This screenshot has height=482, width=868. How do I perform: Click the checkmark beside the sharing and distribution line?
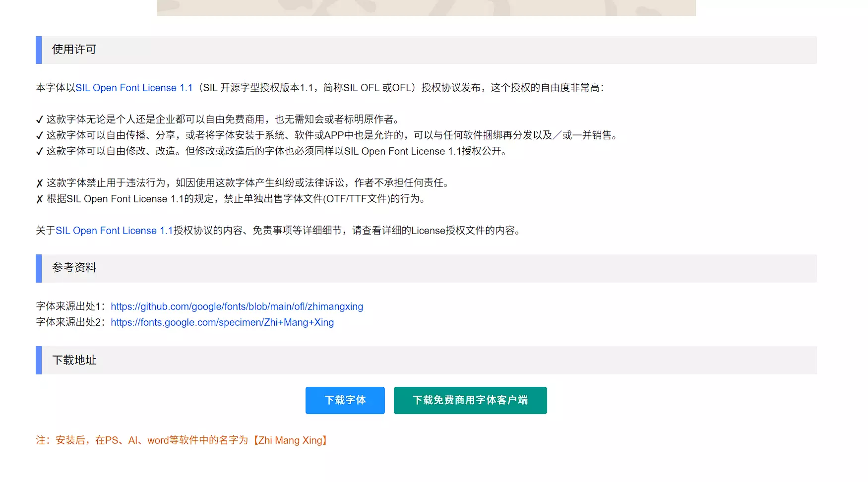pyautogui.click(x=40, y=135)
